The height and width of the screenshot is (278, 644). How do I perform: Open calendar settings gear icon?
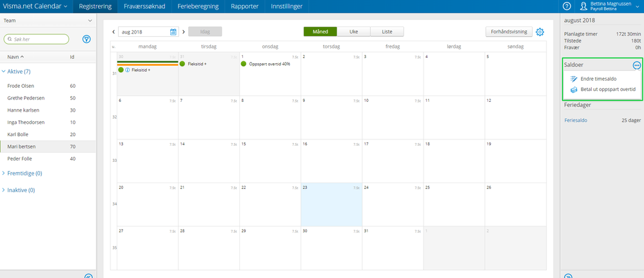[x=540, y=32]
